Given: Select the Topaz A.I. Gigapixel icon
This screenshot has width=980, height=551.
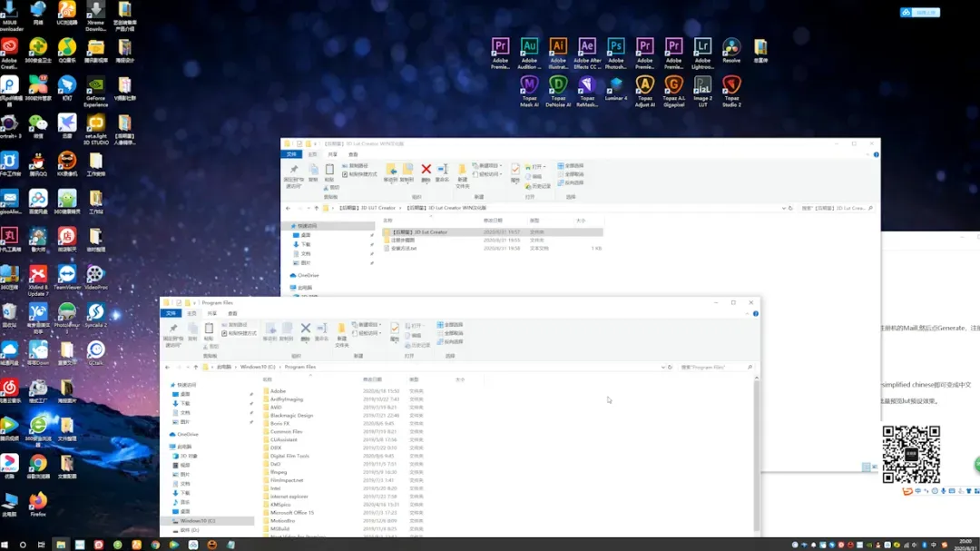Looking at the screenshot, I should 673,85.
